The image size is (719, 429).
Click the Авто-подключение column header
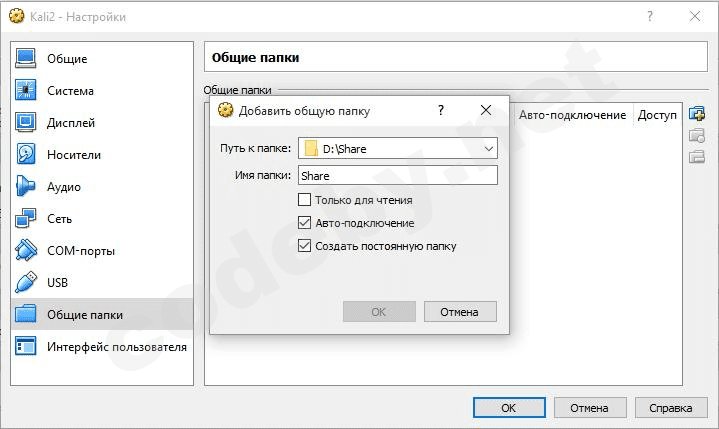(x=572, y=115)
